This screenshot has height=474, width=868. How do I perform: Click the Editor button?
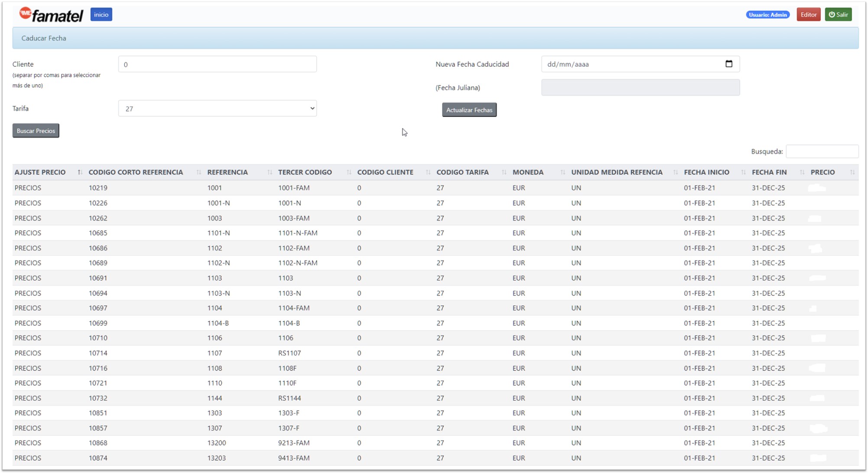click(x=808, y=15)
